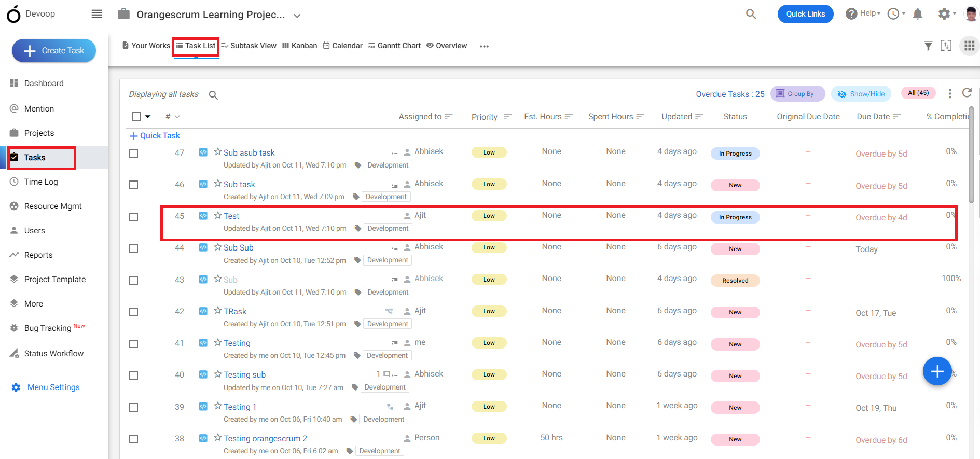Screen dimensions: 980x459
Task: Click the Quick Links button
Action: click(805, 14)
